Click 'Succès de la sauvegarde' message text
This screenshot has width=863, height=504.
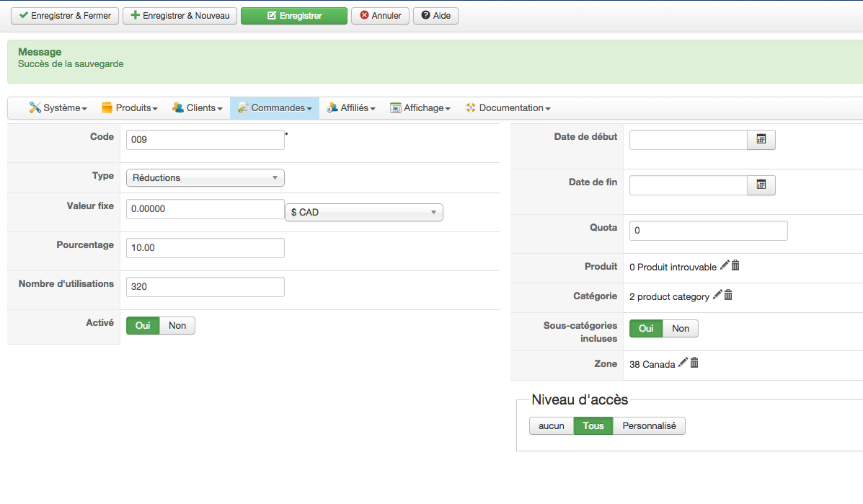[71, 64]
